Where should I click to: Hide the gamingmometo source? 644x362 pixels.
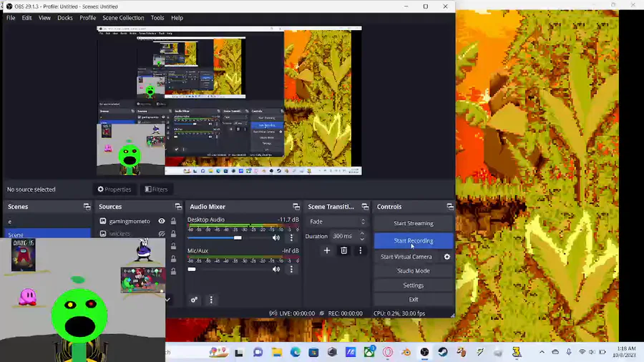162,221
